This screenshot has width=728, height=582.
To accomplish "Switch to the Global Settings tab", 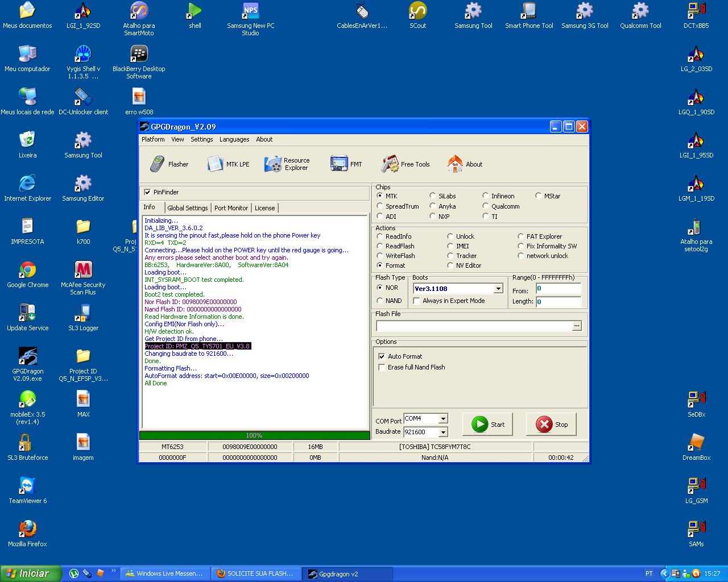I will click(188, 208).
